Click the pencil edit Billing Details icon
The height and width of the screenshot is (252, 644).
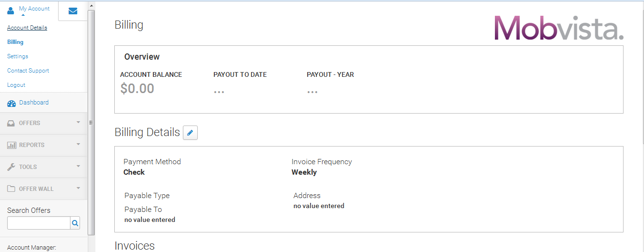pos(190,133)
